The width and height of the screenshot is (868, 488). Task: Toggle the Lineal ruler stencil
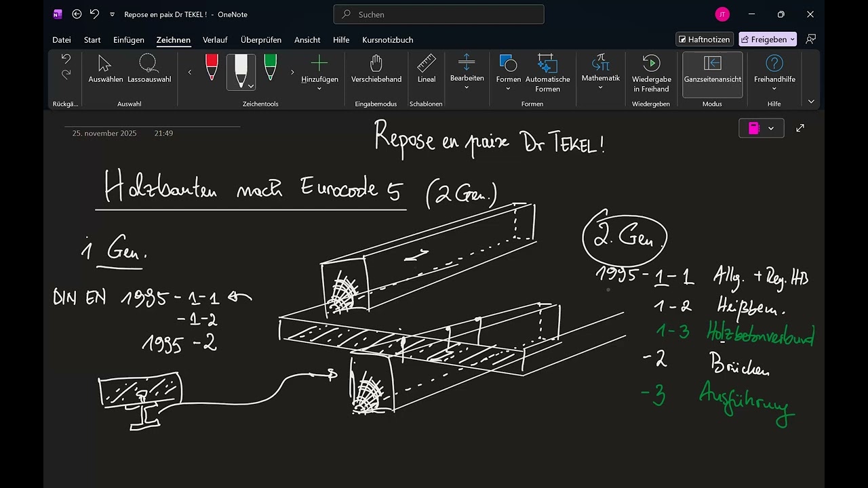427,70
